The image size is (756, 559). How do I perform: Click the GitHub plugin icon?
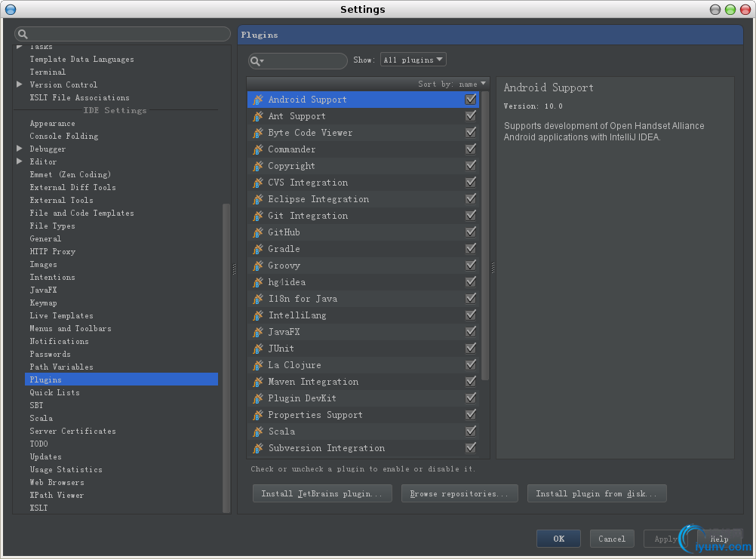point(258,233)
